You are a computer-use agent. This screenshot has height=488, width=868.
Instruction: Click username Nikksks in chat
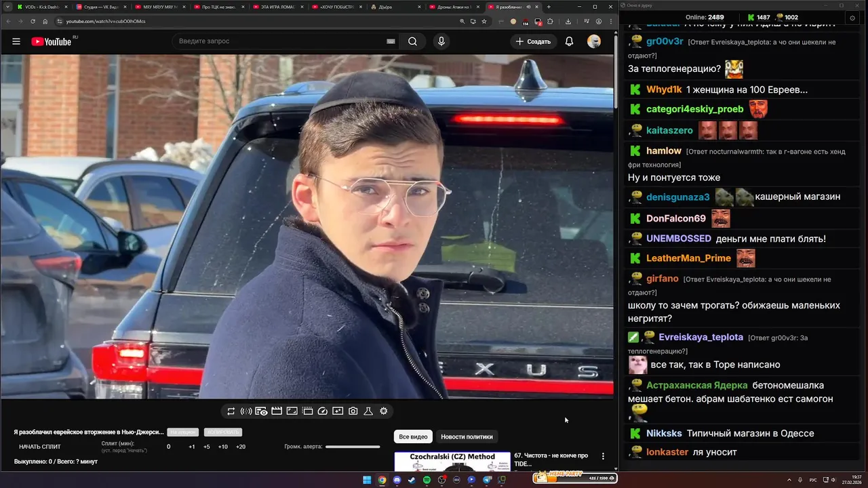tap(664, 433)
